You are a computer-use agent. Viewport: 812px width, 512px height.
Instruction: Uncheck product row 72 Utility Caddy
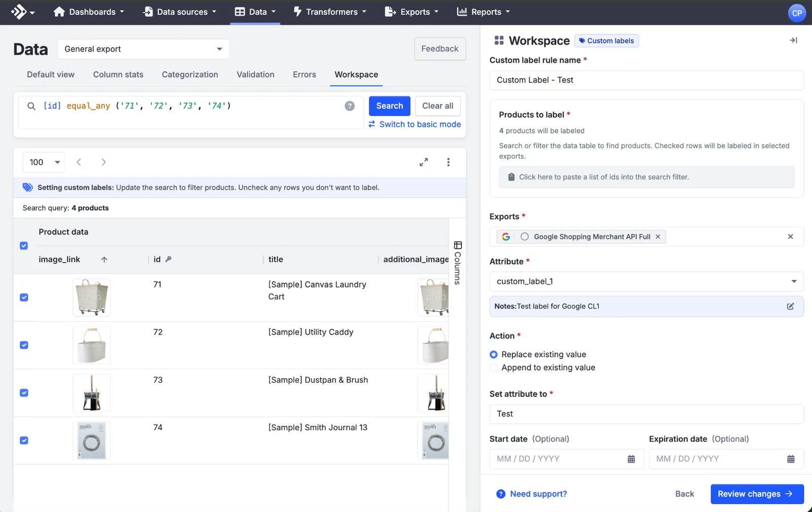coord(24,345)
